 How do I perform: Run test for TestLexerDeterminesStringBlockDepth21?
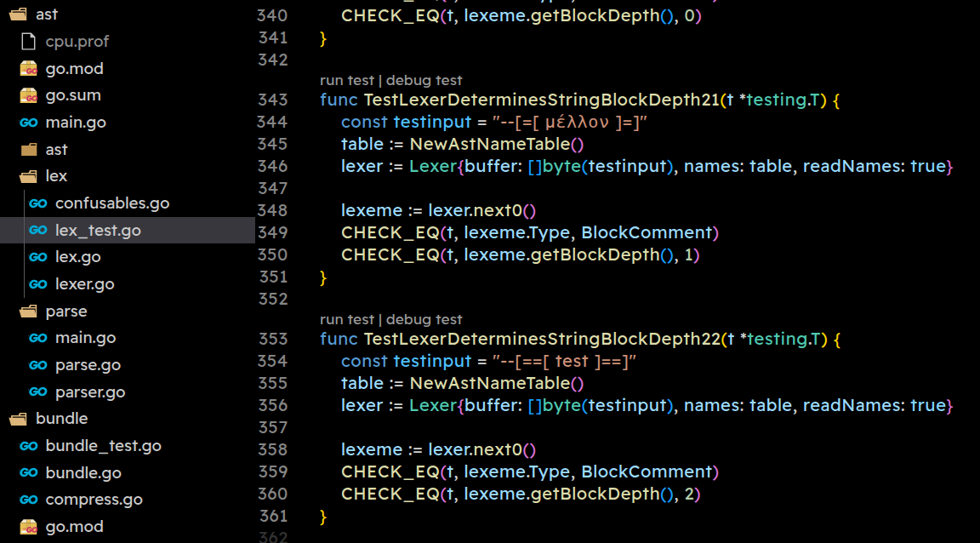[346, 80]
